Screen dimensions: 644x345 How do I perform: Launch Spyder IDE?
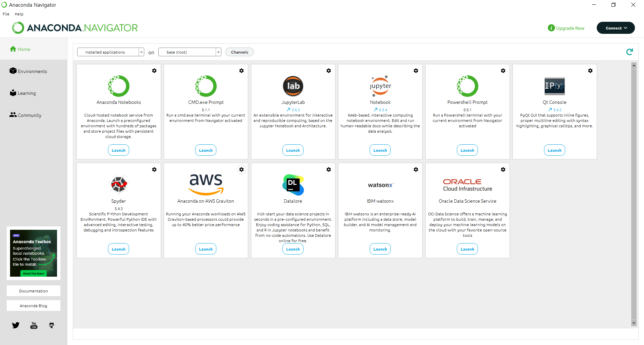point(119,249)
